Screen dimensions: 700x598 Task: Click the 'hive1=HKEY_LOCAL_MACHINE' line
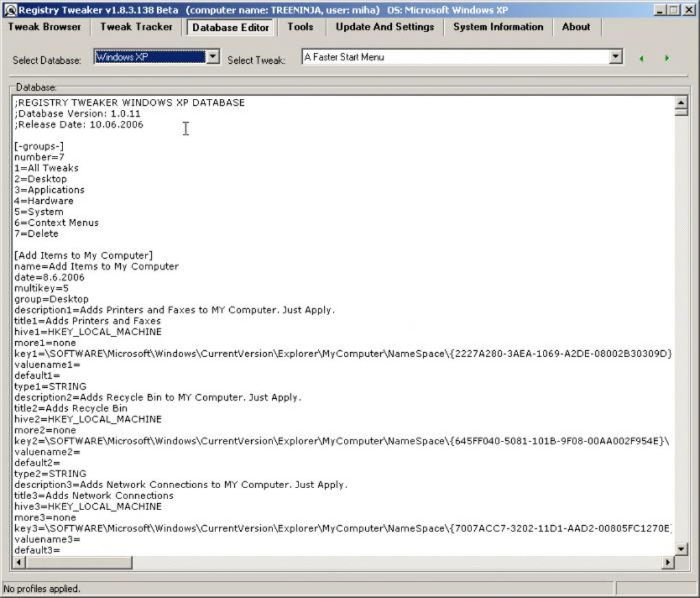coord(88,332)
